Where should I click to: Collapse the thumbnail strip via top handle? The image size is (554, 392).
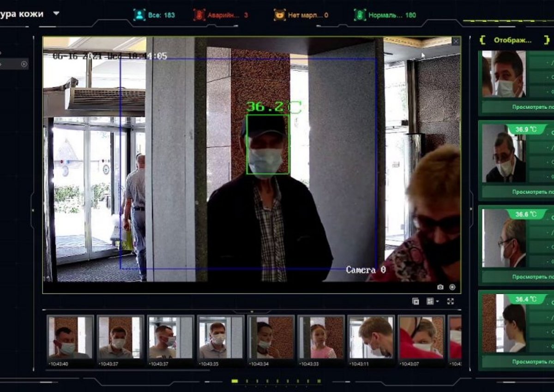tap(252, 312)
